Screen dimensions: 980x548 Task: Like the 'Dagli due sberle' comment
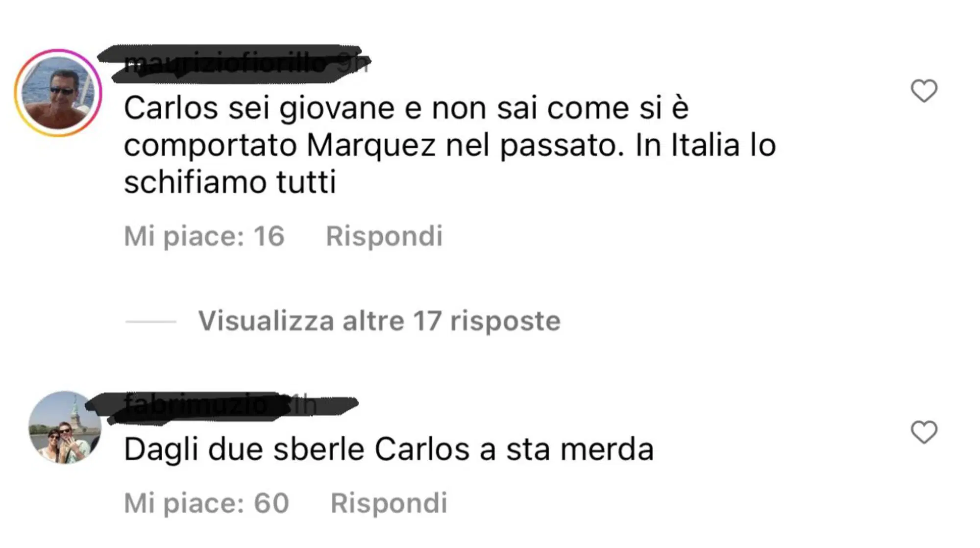pos(924,432)
